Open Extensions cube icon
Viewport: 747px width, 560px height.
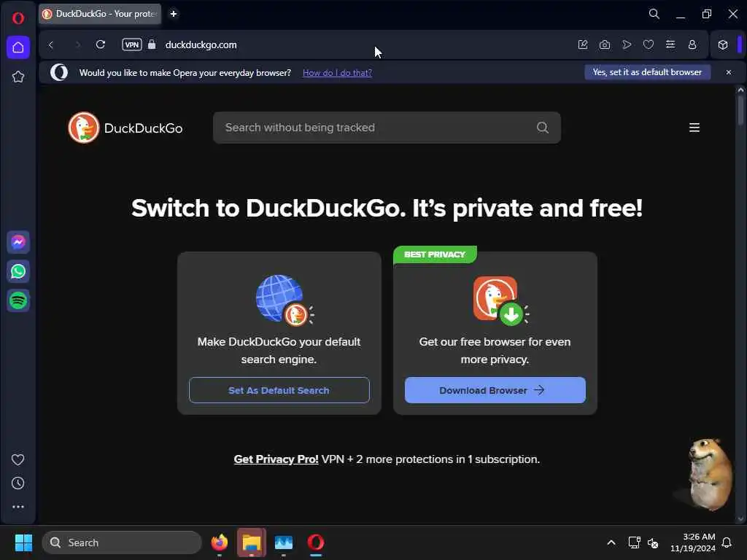pyautogui.click(x=723, y=44)
